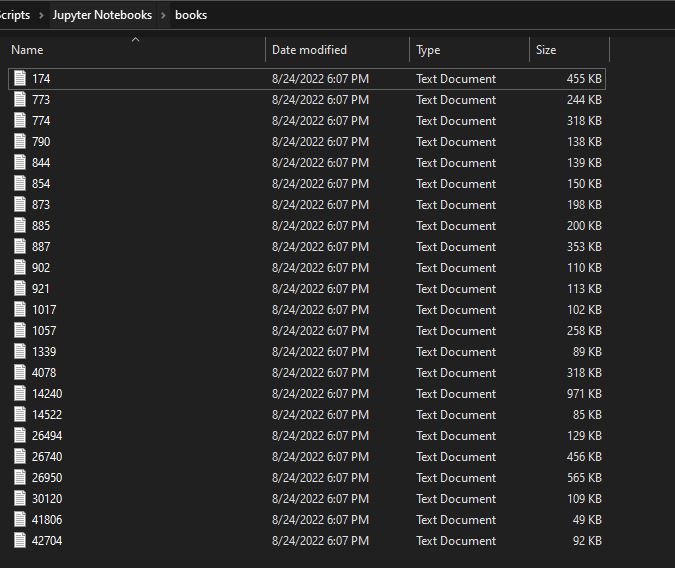
Task: Select the file named 873
Action: (x=41, y=205)
